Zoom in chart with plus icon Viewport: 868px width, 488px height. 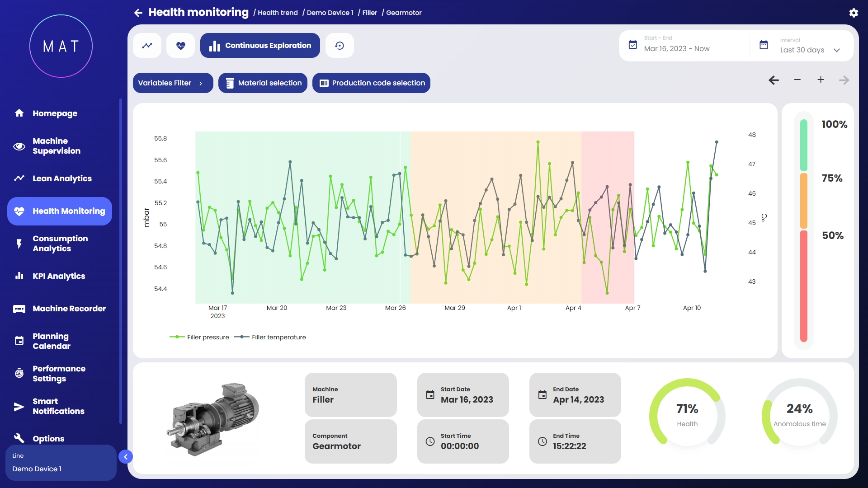pos(821,80)
